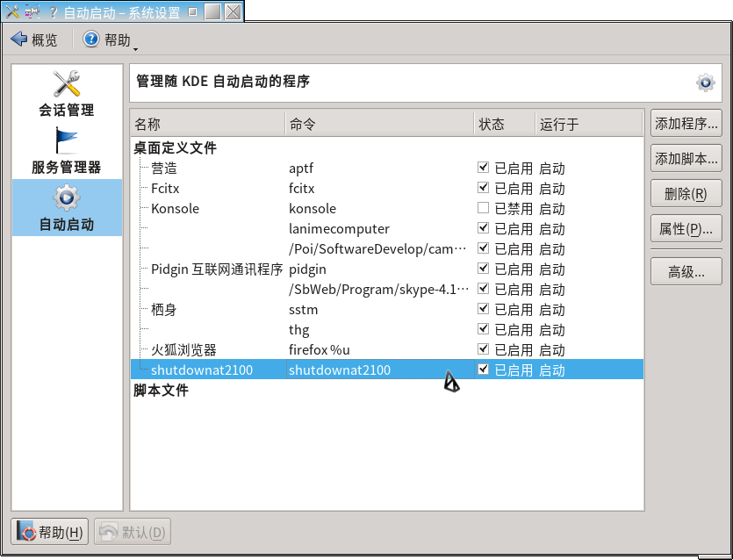
Task: Toggle the 栖身 sstm checkbox
Action: click(x=483, y=308)
